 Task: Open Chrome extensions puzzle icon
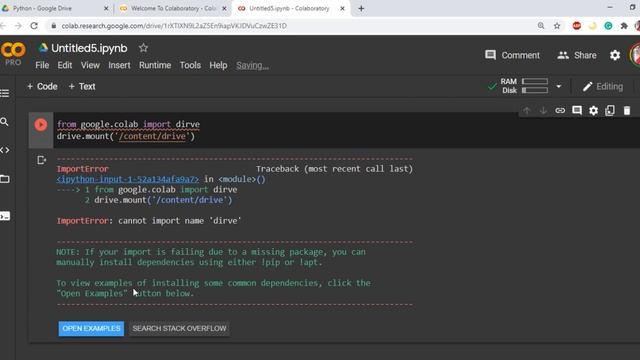624,26
